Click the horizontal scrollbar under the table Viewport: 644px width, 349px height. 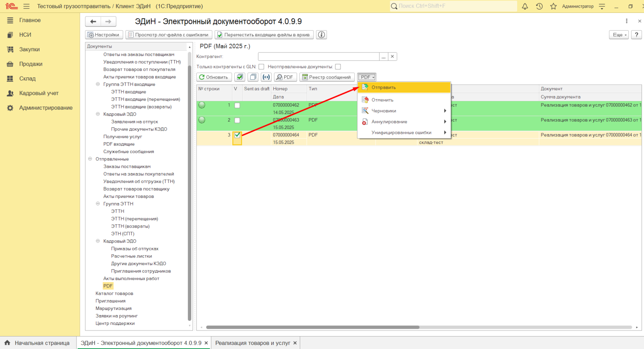(x=312, y=327)
